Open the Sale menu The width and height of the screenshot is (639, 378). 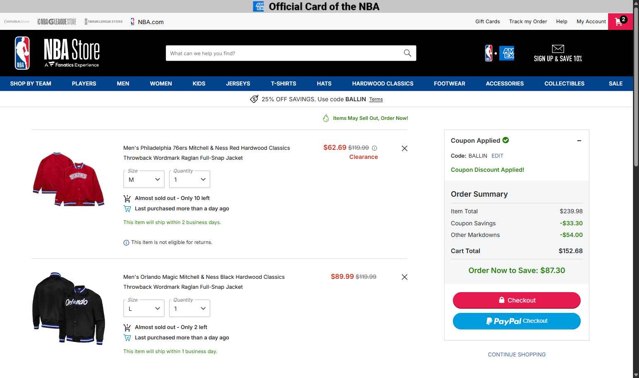[615, 84]
